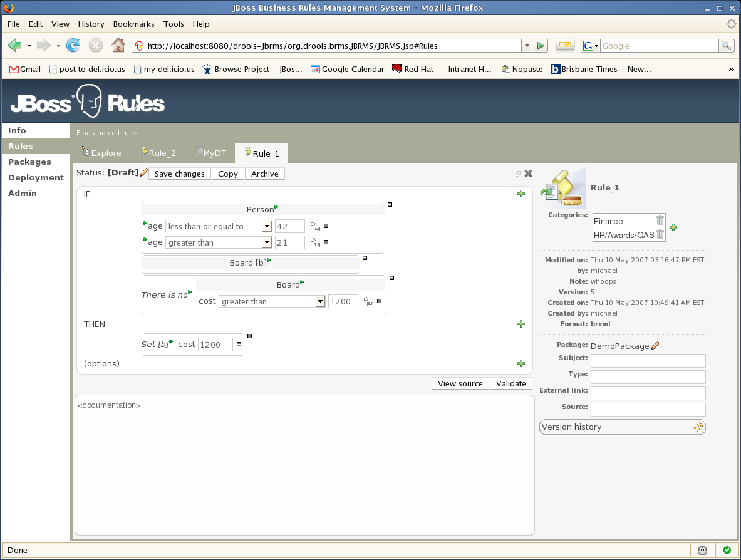741x560 pixels.
Task: Add a category with the green plus
Action: point(673,227)
